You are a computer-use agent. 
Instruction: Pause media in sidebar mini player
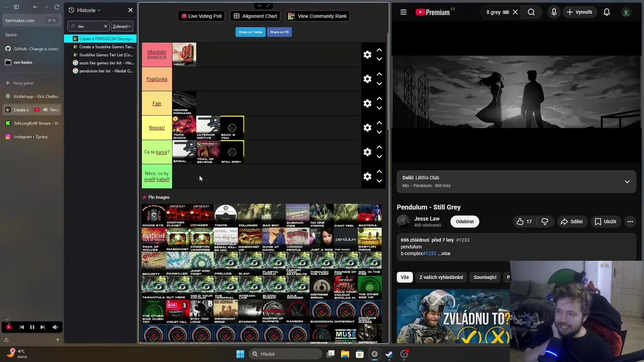[x=32, y=327]
